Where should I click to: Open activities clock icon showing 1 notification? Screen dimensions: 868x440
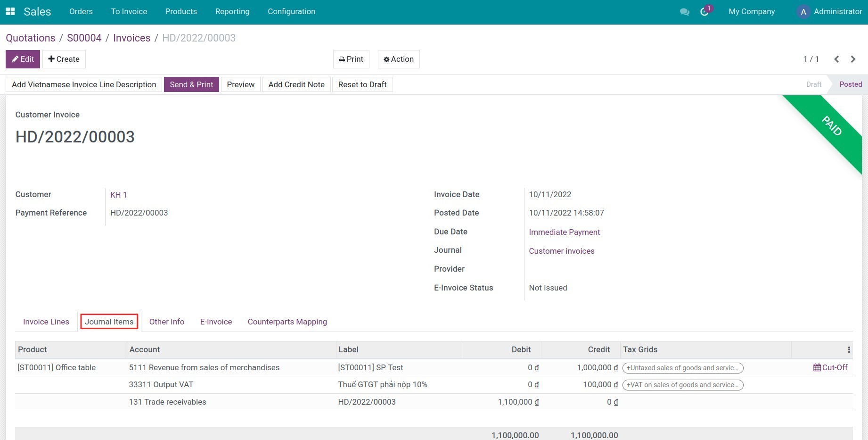704,12
